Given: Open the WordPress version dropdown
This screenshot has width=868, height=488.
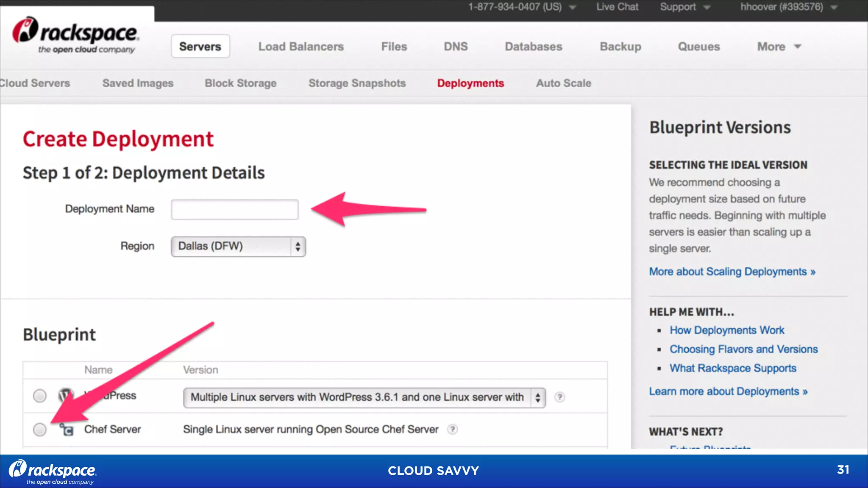Looking at the screenshot, I should pyautogui.click(x=364, y=397).
